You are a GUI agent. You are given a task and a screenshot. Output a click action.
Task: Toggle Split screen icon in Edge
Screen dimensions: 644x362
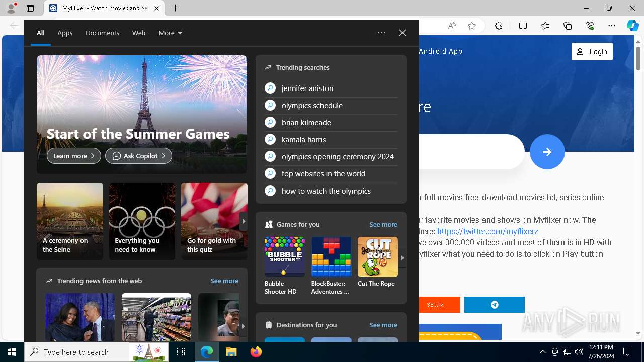[x=523, y=26]
